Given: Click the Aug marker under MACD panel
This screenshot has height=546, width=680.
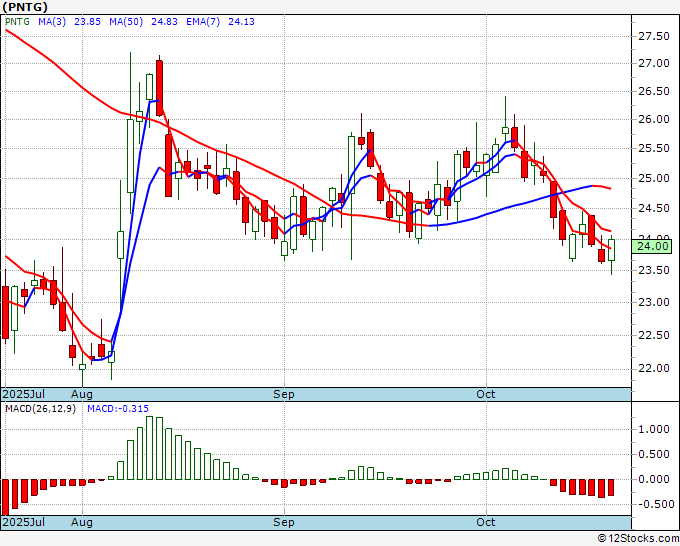Looking at the screenshot, I should pos(82,522).
